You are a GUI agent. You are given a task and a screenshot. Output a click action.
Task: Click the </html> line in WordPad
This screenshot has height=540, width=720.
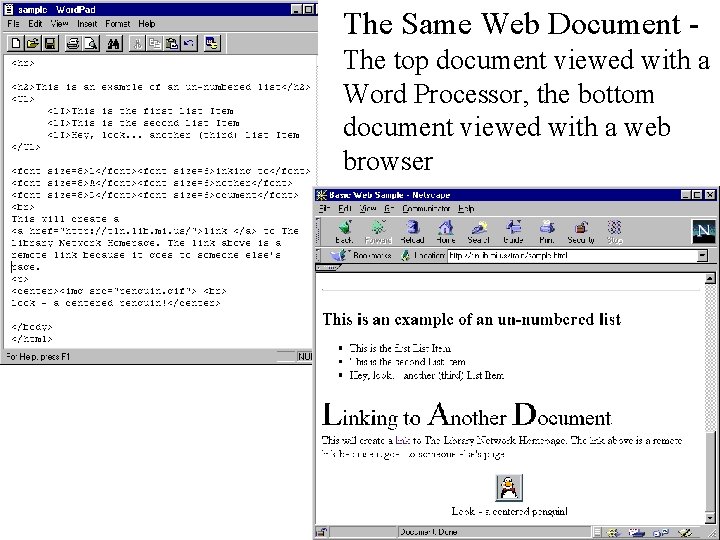point(32,339)
